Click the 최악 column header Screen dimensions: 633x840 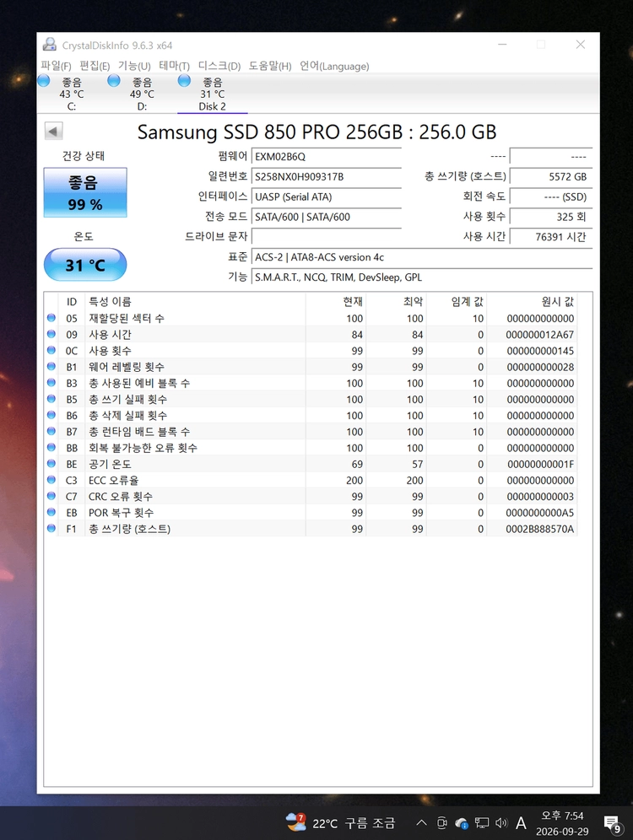pyautogui.click(x=397, y=302)
